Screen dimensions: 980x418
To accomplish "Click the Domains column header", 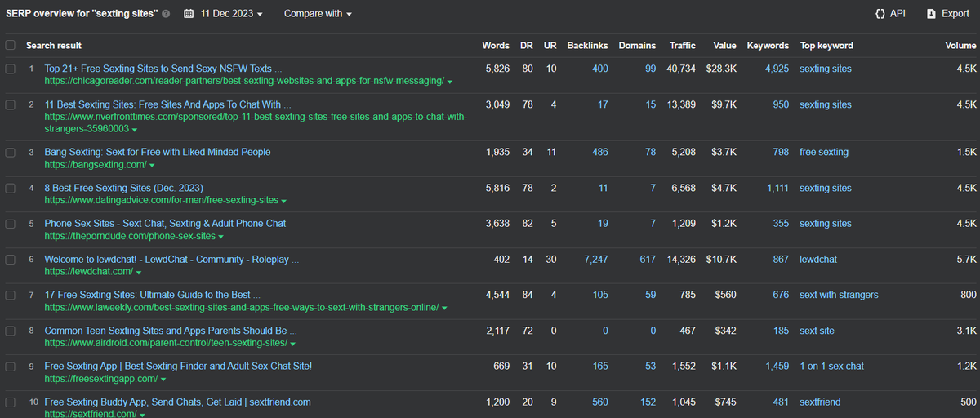I will pyautogui.click(x=637, y=46).
